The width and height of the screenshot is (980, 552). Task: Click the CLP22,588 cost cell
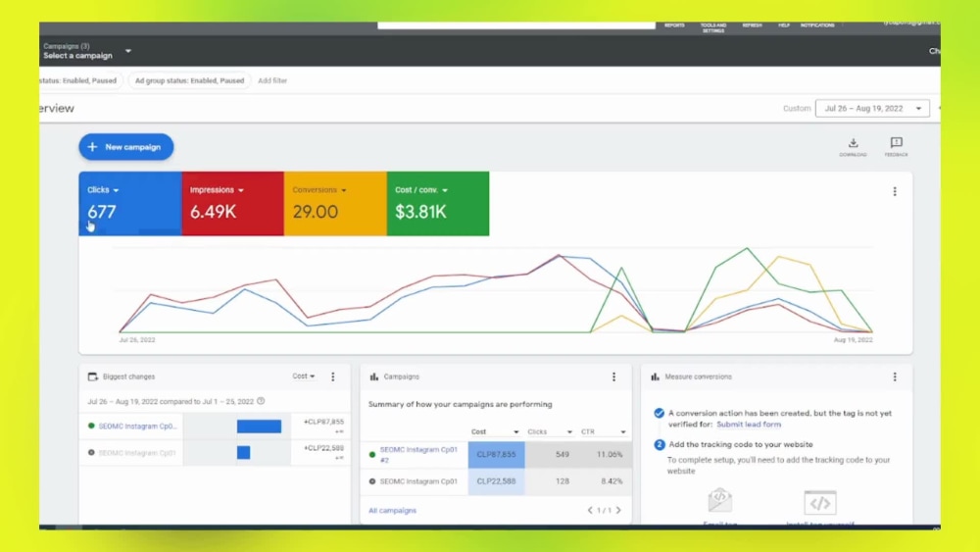click(x=496, y=481)
